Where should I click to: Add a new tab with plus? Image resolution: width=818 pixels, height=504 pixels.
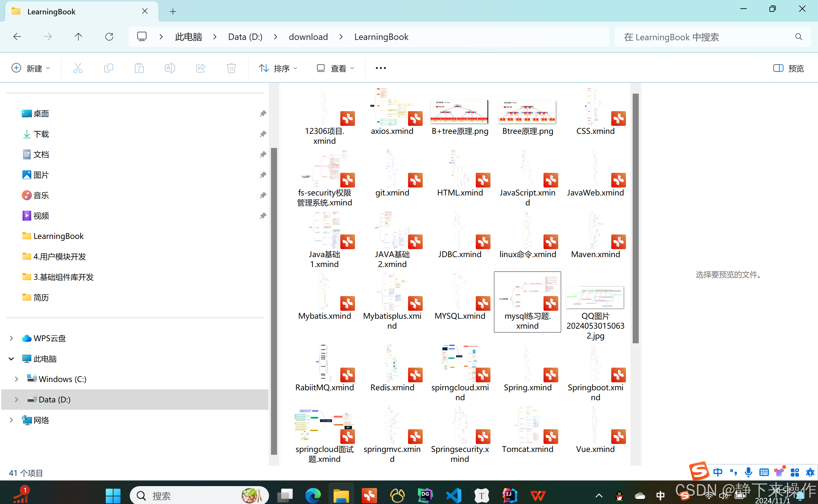pyautogui.click(x=173, y=12)
